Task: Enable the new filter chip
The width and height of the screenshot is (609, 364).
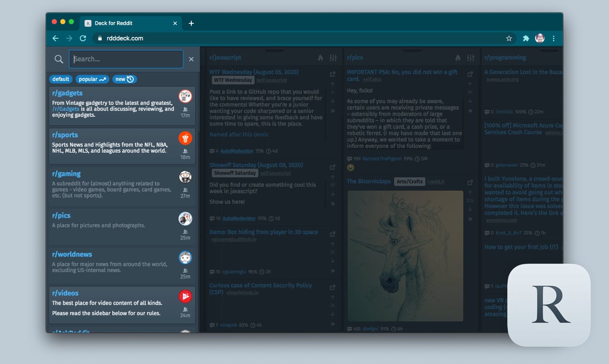Action: pos(125,79)
